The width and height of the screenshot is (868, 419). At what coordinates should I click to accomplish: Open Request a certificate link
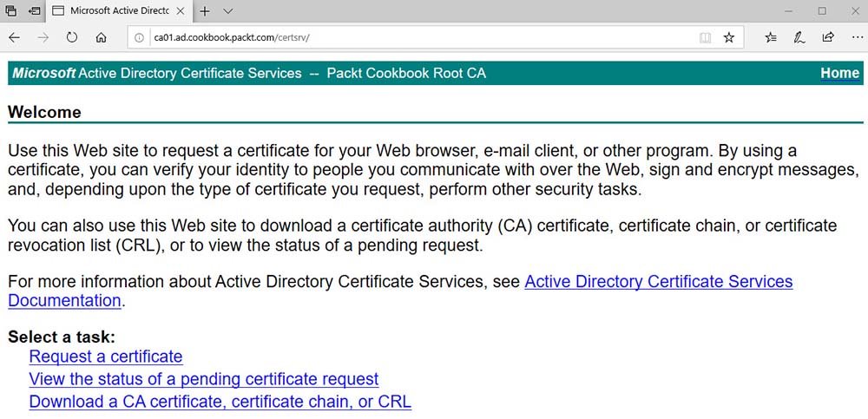106,357
